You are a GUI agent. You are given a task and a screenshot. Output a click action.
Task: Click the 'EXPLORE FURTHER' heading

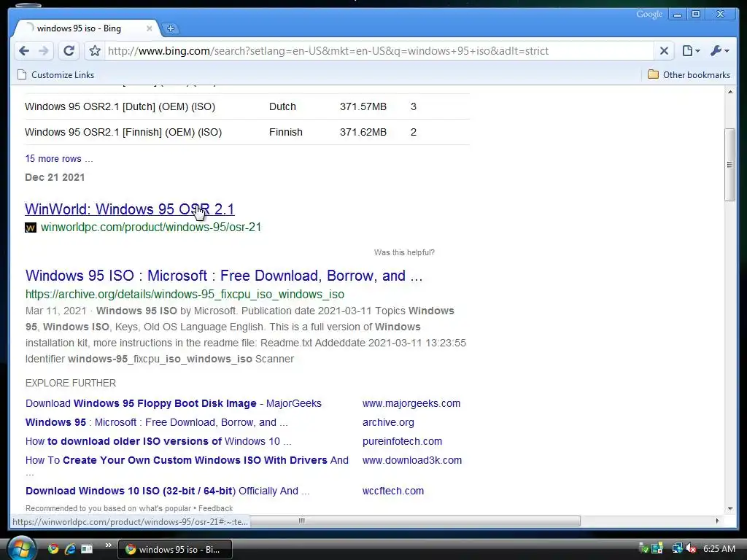click(71, 384)
